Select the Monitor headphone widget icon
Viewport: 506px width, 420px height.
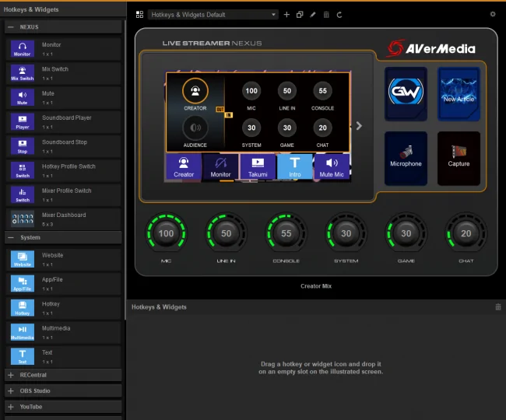[x=23, y=49]
